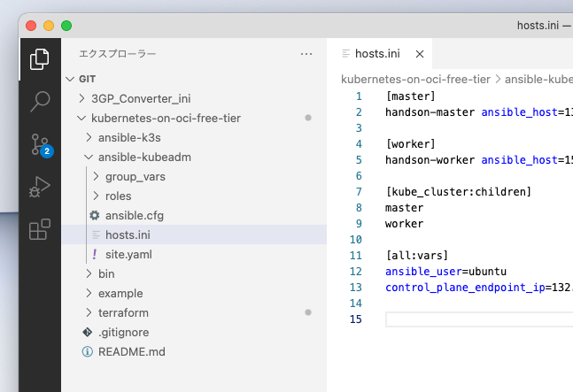Image resolution: width=573 pixels, height=392 pixels.
Task: Click the green zoom window button
Action: click(x=66, y=26)
